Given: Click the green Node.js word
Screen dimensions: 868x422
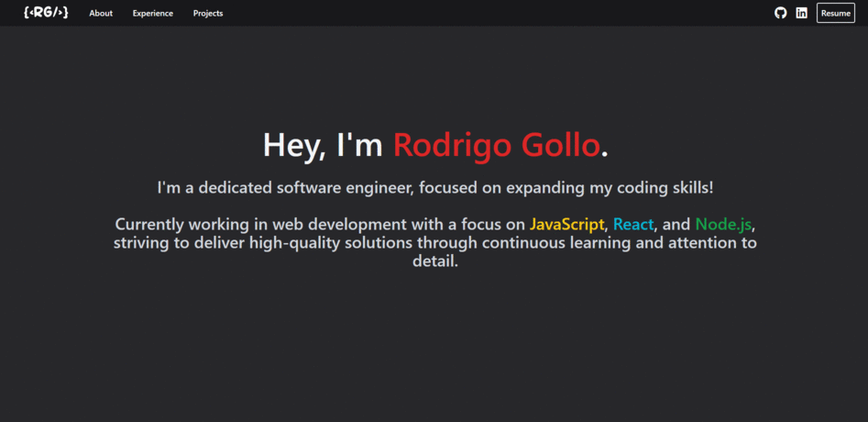Looking at the screenshot, I should pos(724,224).
